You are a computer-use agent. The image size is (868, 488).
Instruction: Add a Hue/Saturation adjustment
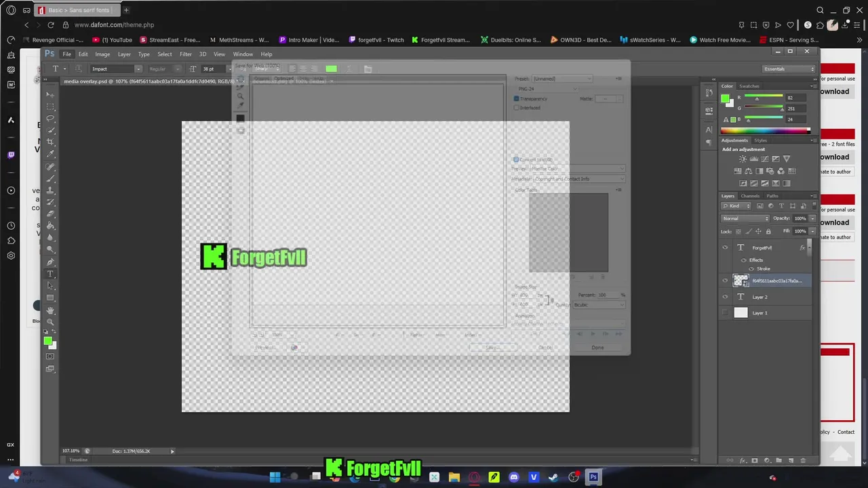738,171
